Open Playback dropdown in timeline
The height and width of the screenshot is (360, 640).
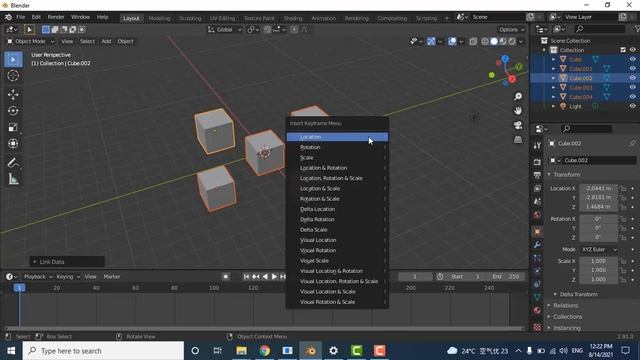click(x=38, y=276)
